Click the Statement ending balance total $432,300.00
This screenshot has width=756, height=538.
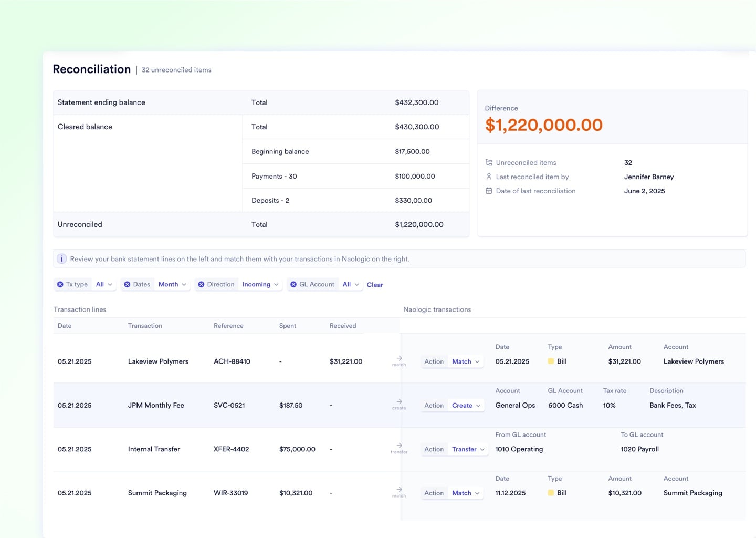click(x=417, y=102)
